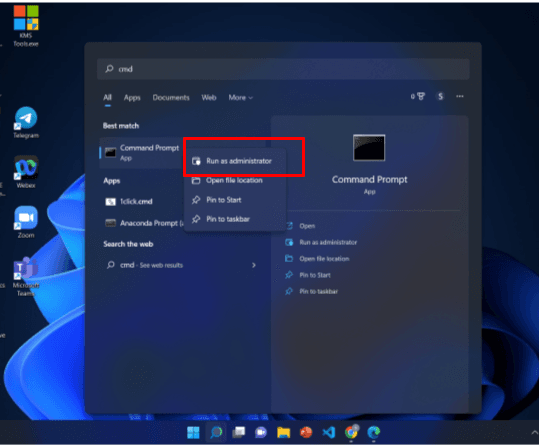The width and height of the screenshot is (539, 446).
Task: Select the All search filter tab
Action: pos(108,98)
